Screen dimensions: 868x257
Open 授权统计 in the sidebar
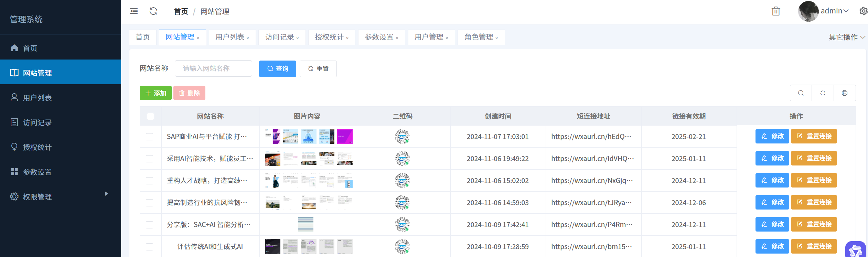[61, 147]
